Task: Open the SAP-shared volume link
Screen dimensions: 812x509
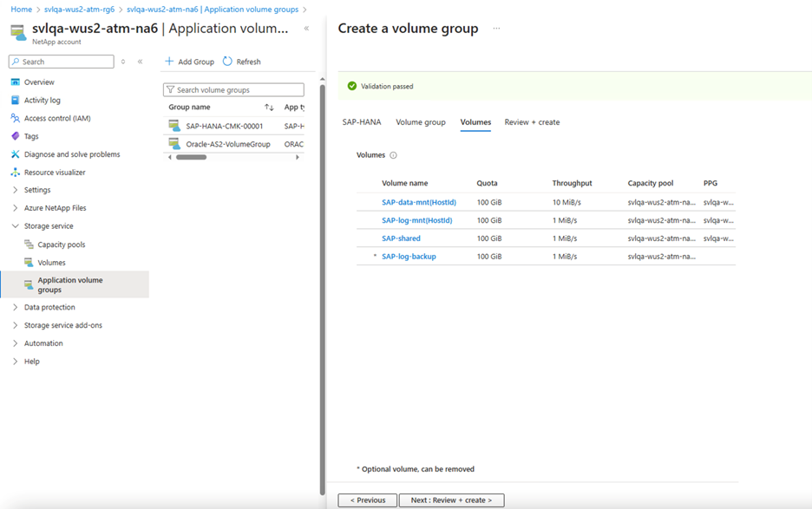Action: (x=400, y=238)
